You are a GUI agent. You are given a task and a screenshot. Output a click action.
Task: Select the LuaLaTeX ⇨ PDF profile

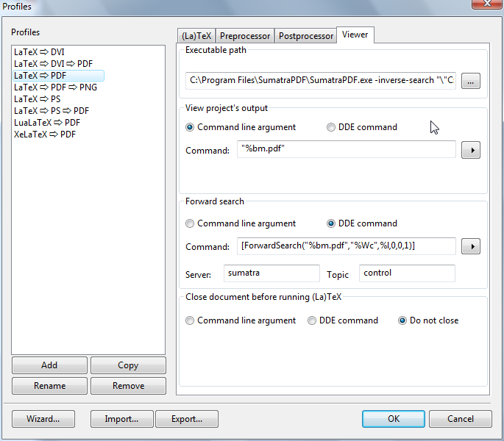tap(47, 123)
